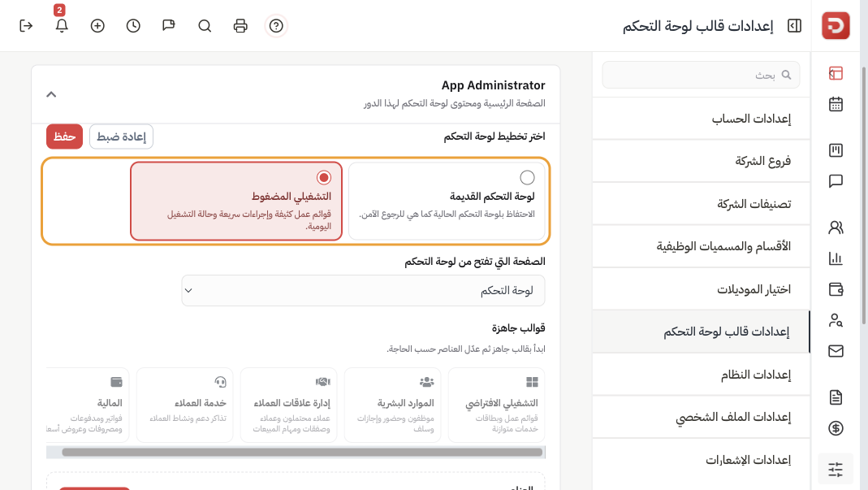Open bar chart reports icon
This screenshot has width=868, height=490.
click(x=836, y=258)
